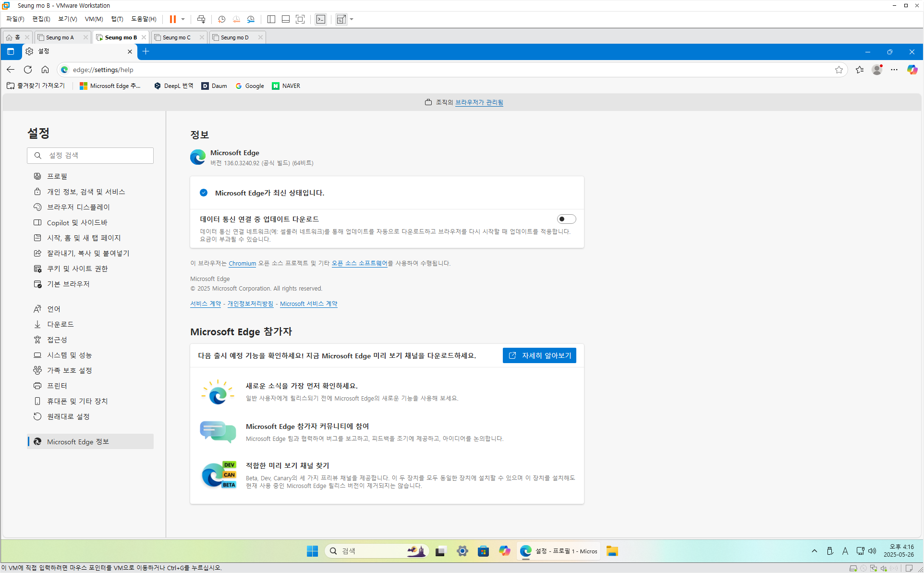
Task: Open VMware VM(M) menu
Action: click(94, 19)
